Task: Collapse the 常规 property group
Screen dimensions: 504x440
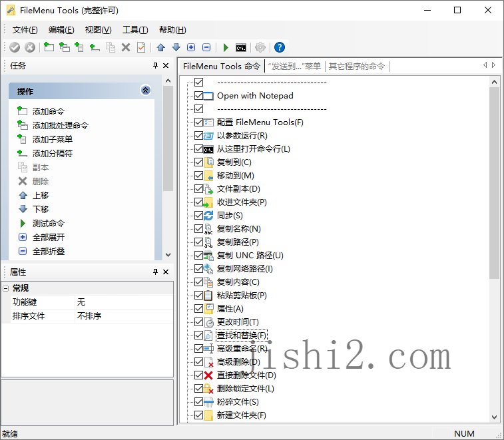Action: point(6,289)
